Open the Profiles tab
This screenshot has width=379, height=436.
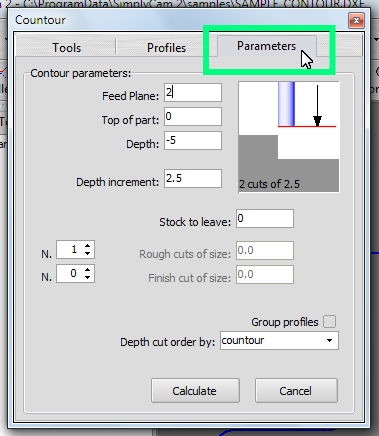coord(166,47)
